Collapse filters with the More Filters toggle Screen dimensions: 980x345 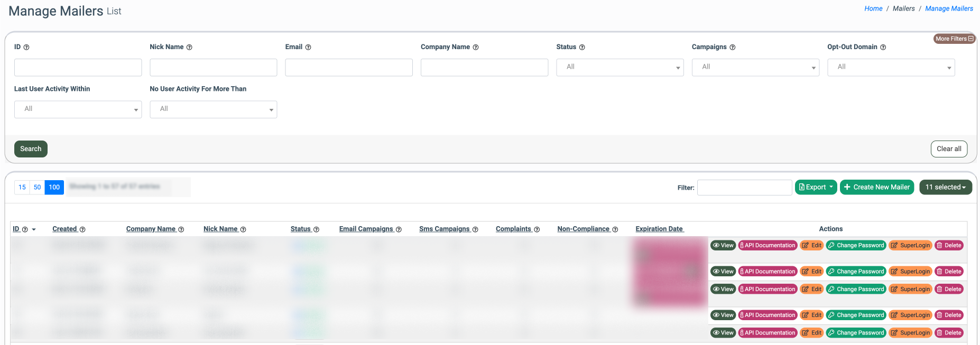tap(954, 39)
